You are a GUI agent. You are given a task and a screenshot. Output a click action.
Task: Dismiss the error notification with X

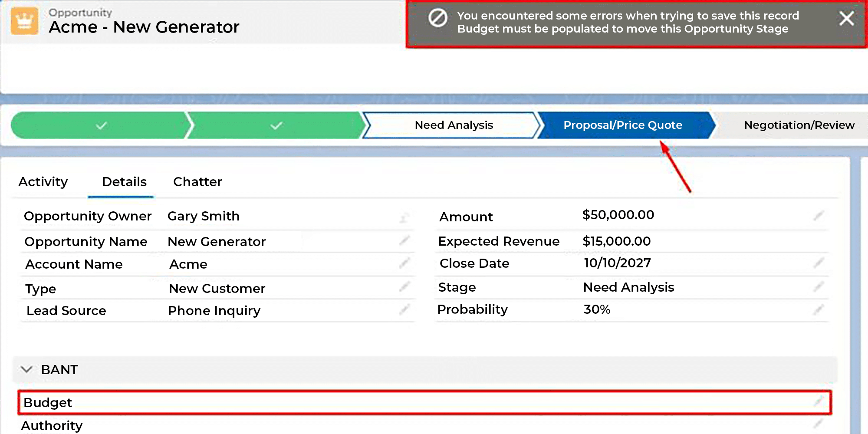[846, 19]
